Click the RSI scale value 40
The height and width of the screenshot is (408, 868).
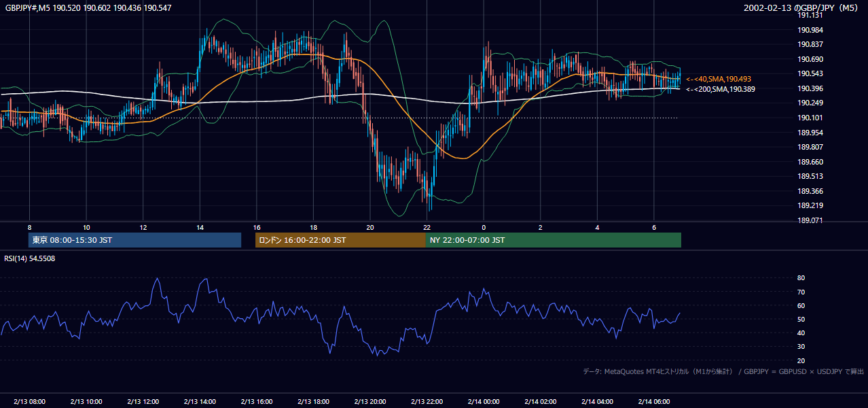tap(801, 333)
